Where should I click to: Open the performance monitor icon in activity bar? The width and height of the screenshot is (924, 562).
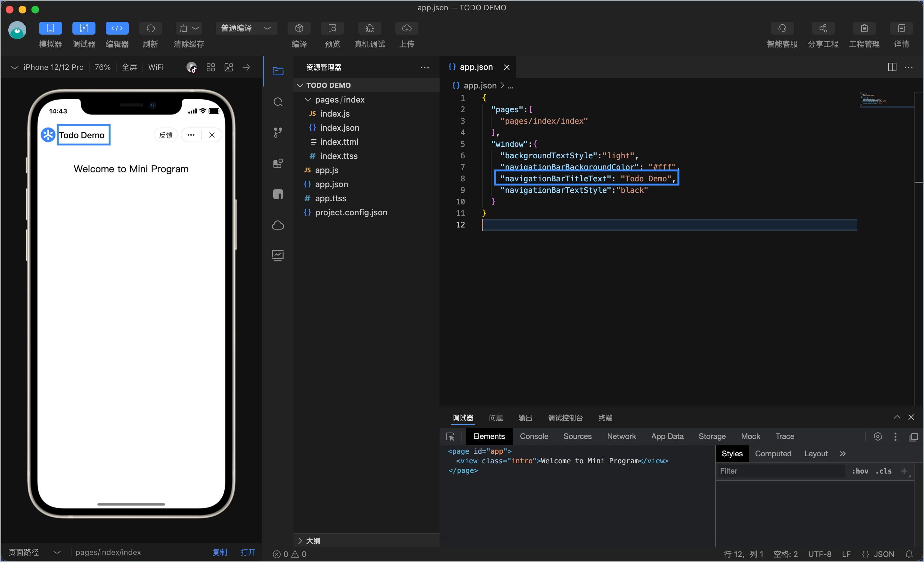(278, 256)
